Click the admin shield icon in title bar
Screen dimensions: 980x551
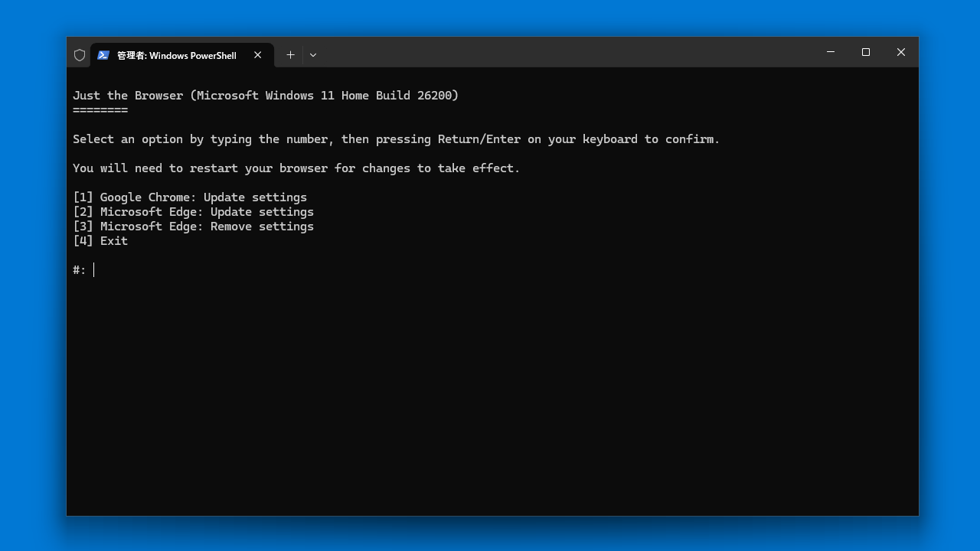[80, 55]
